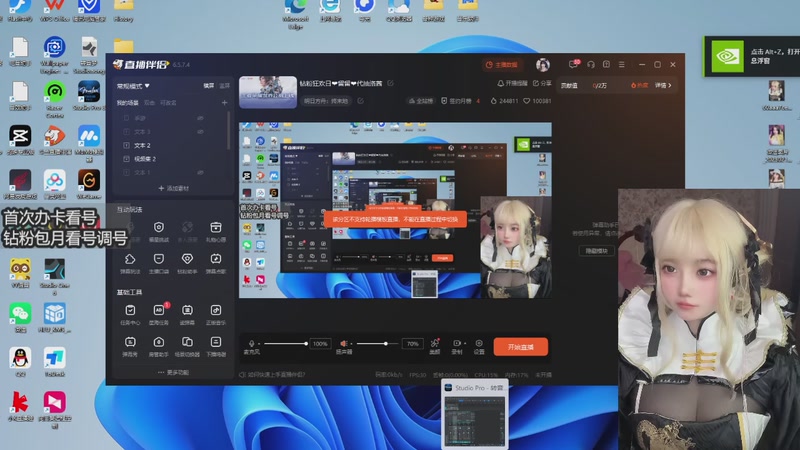The height and width of the screenshot is (450, 800).
Task: Open the Microsoft Edge desktop shortcut
Action: pyautogui.click(x=295, y=13)
